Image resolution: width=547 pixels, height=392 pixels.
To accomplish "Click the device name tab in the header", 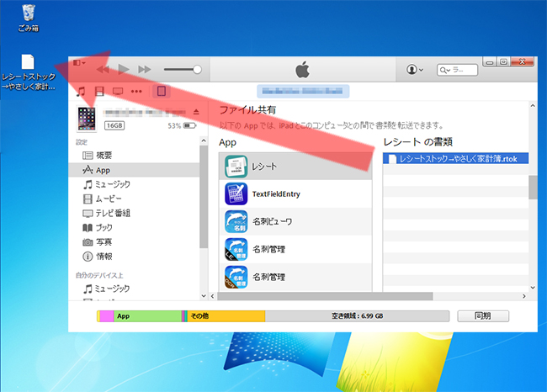I will [303, 92].
